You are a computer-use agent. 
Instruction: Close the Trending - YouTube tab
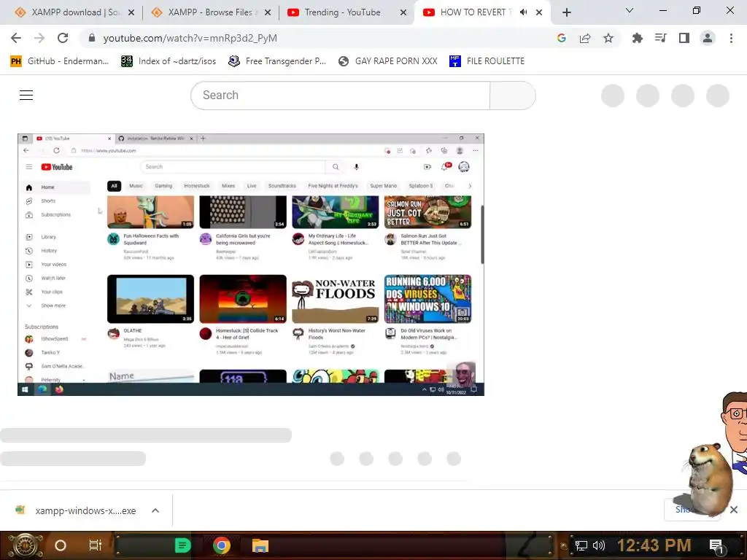(403, 12)
